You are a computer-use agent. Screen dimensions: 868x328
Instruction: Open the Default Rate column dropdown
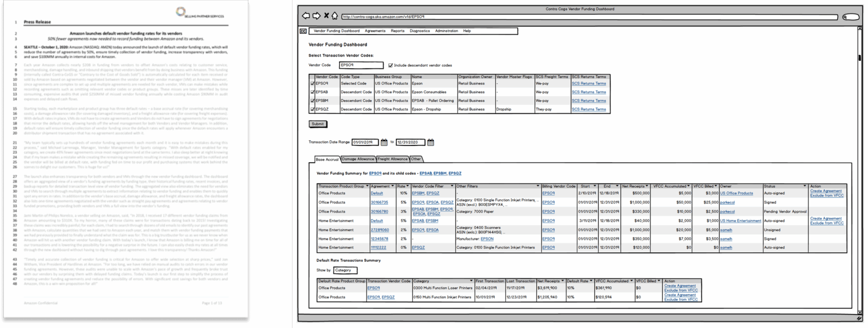(591, 281)
